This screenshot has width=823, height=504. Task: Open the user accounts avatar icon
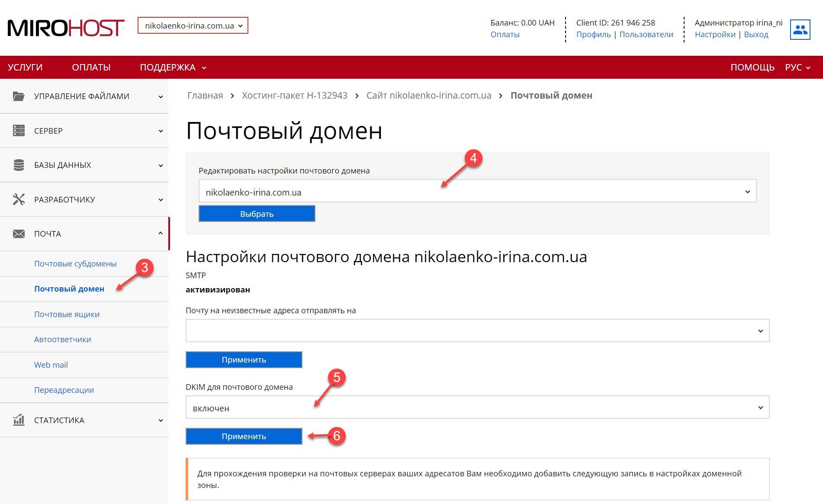[x=800, y=29]
